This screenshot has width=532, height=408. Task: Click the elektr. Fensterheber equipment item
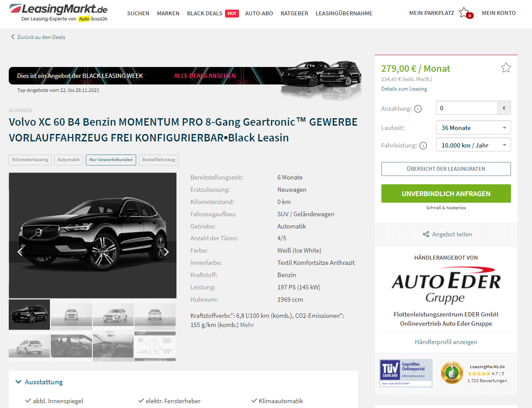tap(169, 401)
